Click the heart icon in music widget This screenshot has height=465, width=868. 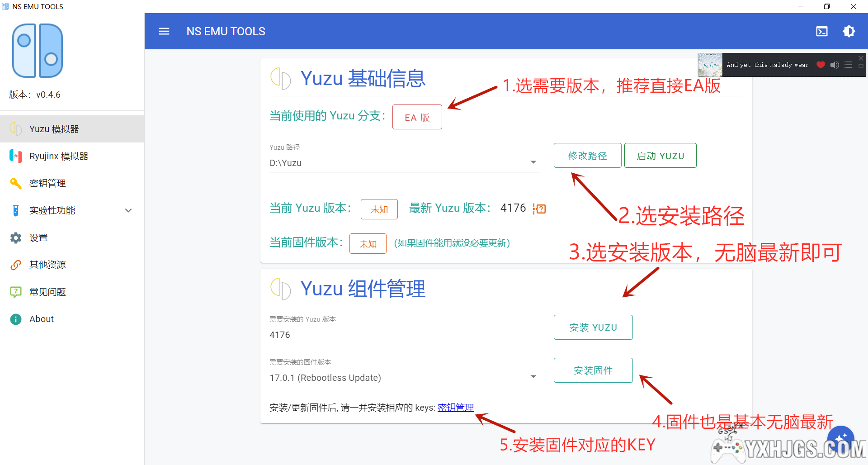821,65
